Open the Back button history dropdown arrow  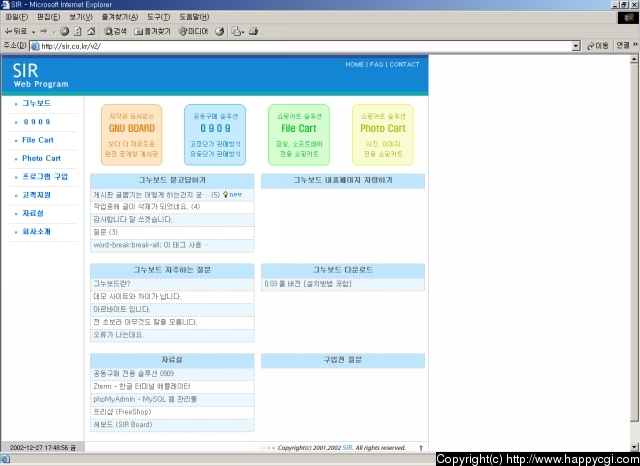(33, 31)
